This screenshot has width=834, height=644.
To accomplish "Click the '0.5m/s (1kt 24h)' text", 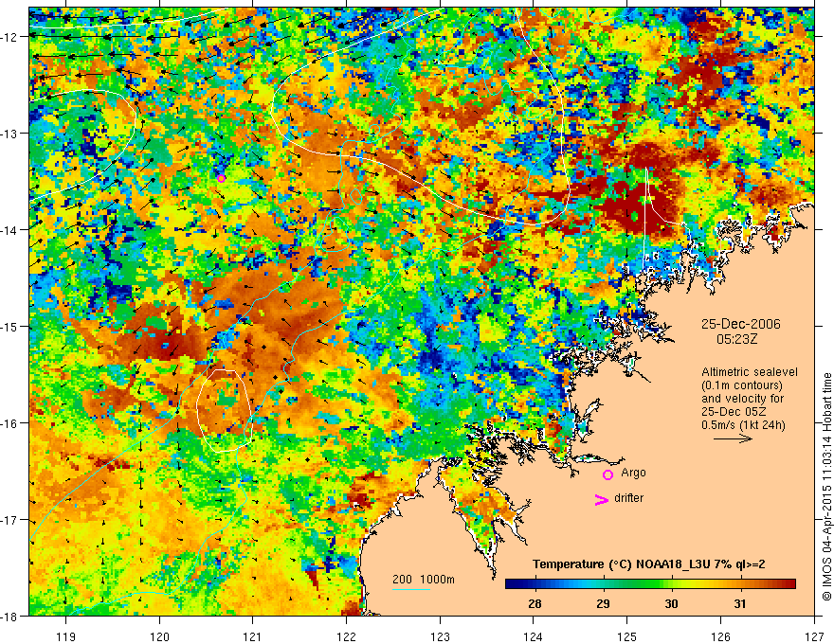I will [743, 425].
